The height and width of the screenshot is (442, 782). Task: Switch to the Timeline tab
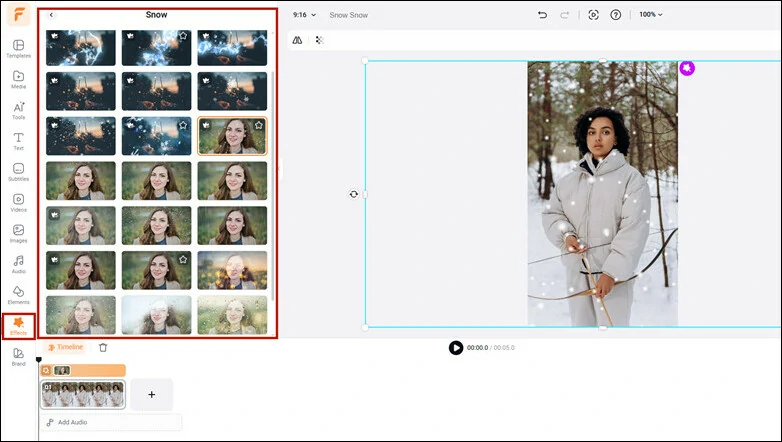65,347
